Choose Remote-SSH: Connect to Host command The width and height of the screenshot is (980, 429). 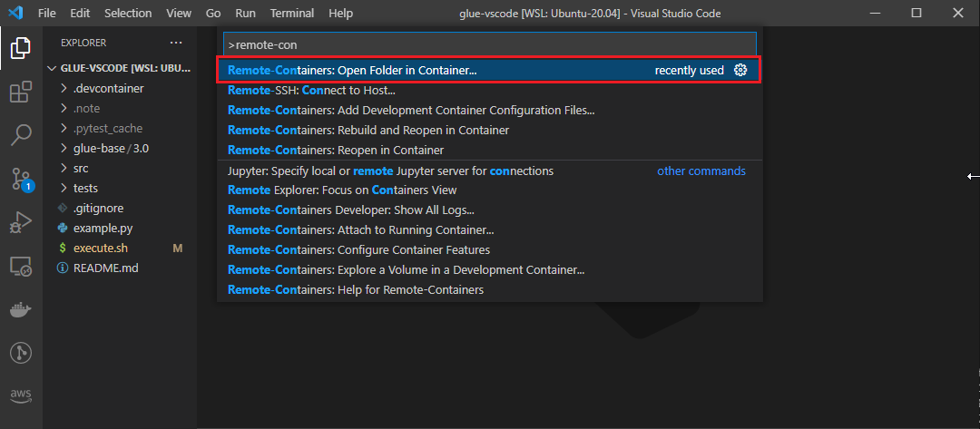pyautogui.click(x=311, y=90)
